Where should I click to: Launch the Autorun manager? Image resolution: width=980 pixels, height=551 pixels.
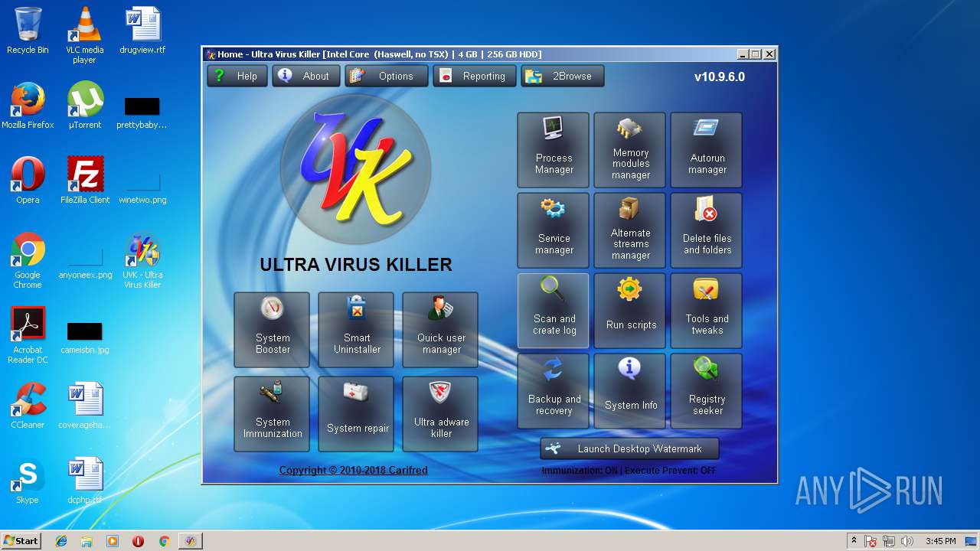pos(707,150)
